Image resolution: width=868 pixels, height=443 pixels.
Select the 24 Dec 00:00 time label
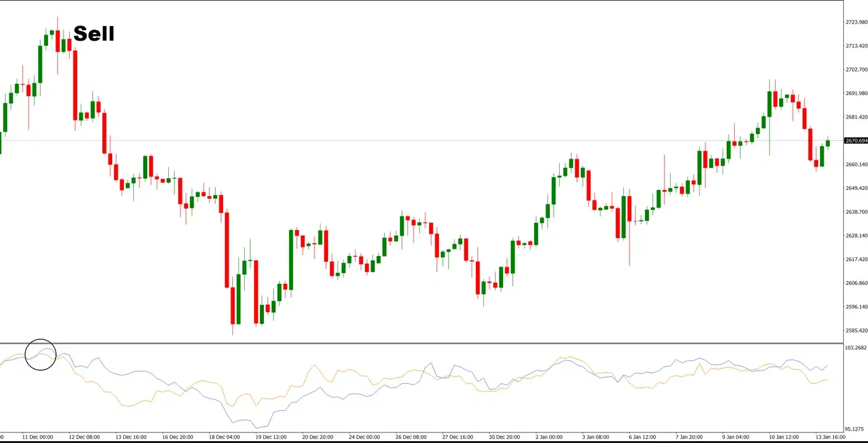[364, 437]
